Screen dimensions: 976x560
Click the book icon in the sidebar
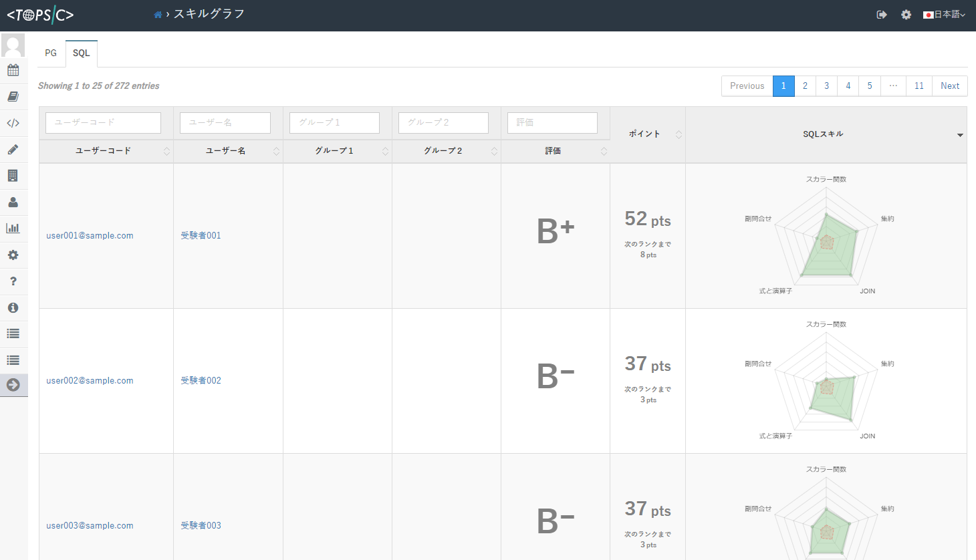pyautogui.click(x=13, y=97)
